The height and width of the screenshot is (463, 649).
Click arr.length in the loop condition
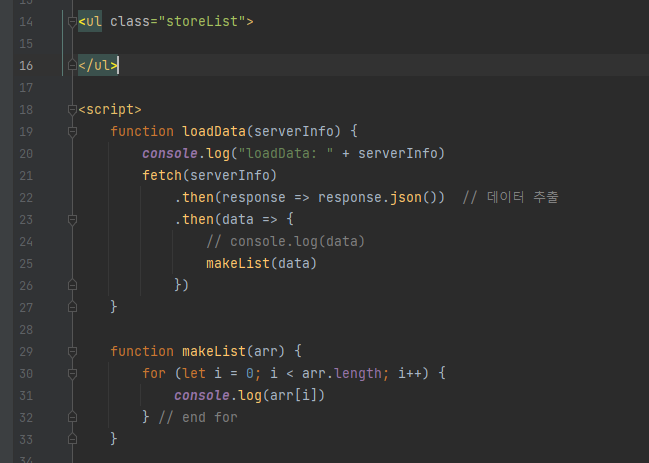[342, 373]
